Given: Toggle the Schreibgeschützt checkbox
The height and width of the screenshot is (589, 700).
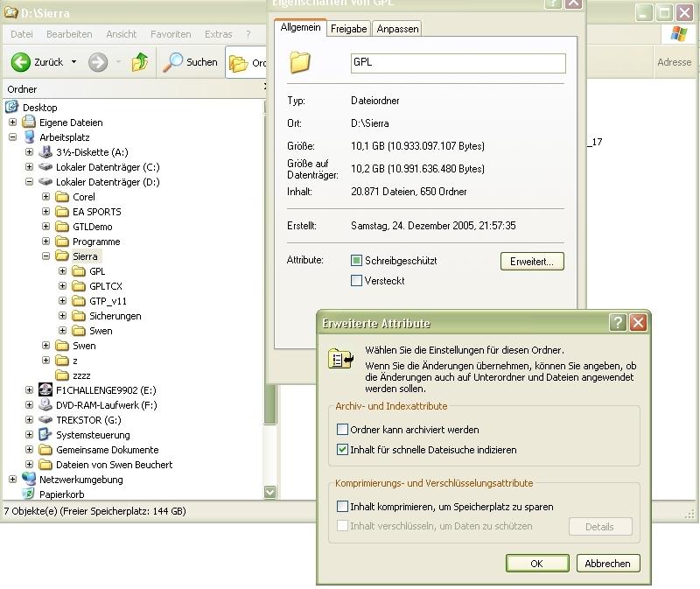Looking at the screenshot, I should click(356, 261).
